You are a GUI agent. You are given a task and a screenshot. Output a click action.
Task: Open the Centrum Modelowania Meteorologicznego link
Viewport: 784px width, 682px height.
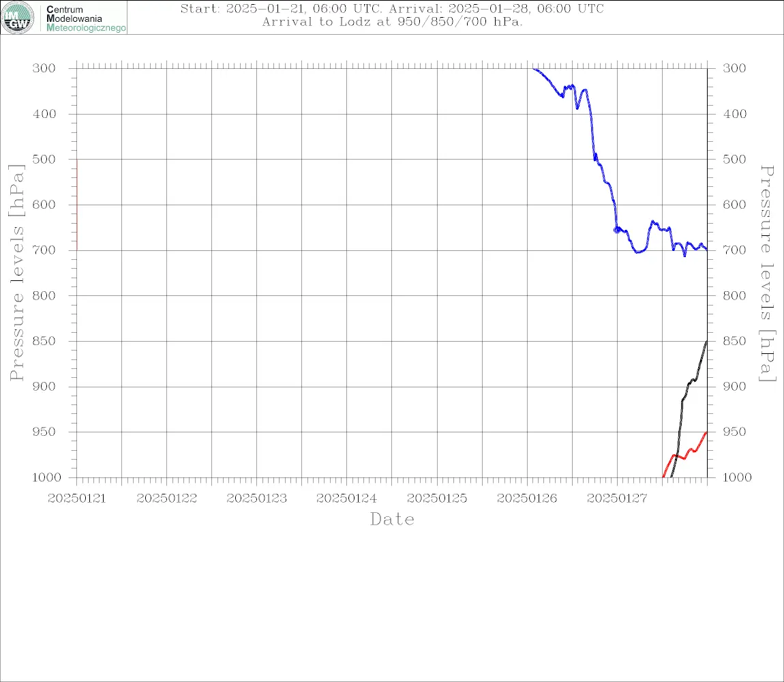pos(85,18)
